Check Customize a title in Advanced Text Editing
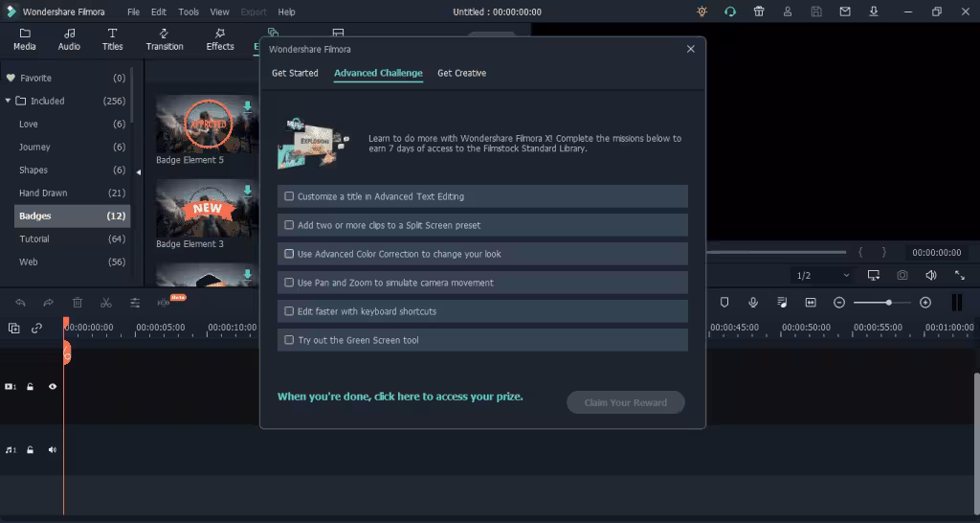The height and width of the screenshot is (523, 980). click(x=289, y=196)
